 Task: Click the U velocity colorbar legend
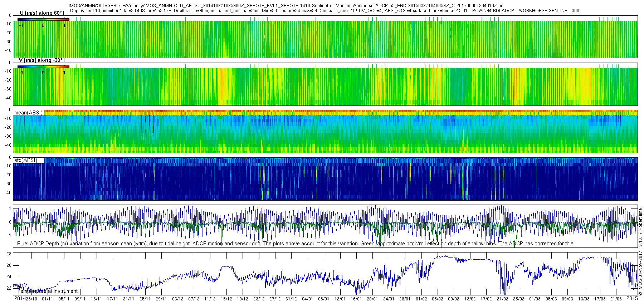[43, 19]
